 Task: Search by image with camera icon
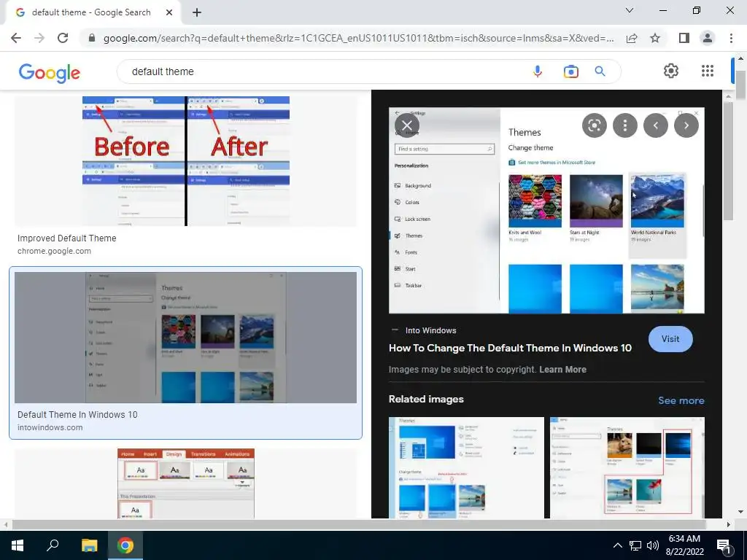[x=570, y=71]
